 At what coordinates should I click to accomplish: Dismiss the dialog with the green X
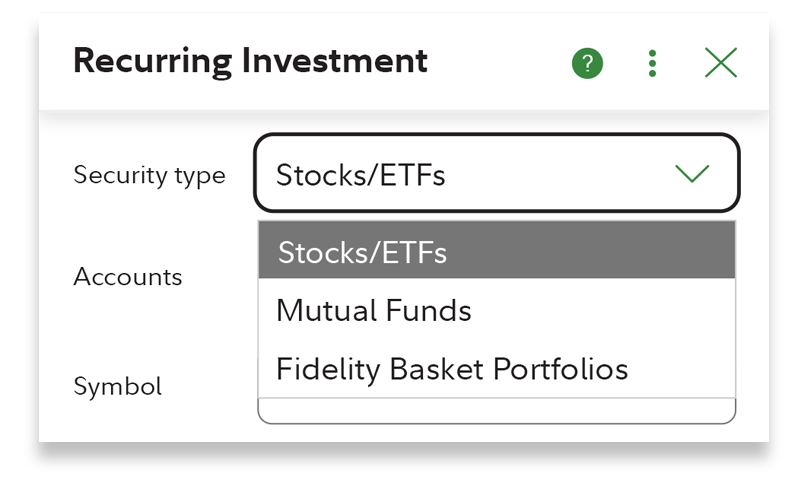pyautogui.click(x=720, y=64)
